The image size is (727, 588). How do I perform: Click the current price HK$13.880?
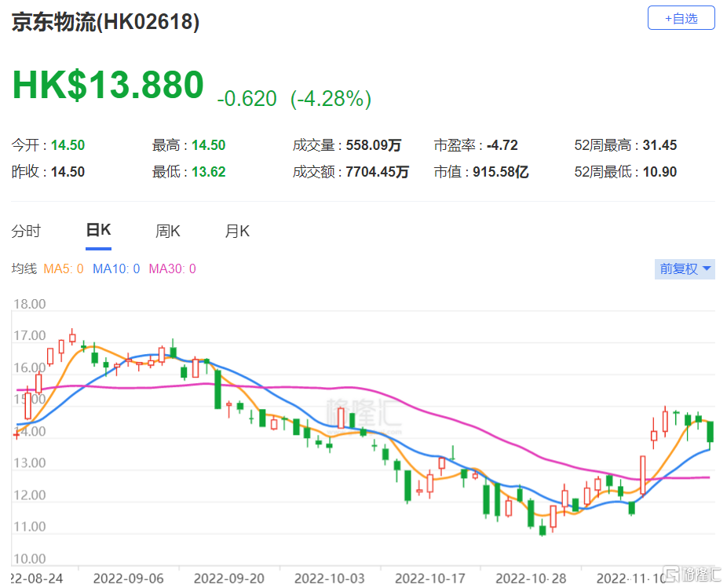pos(108,86)
